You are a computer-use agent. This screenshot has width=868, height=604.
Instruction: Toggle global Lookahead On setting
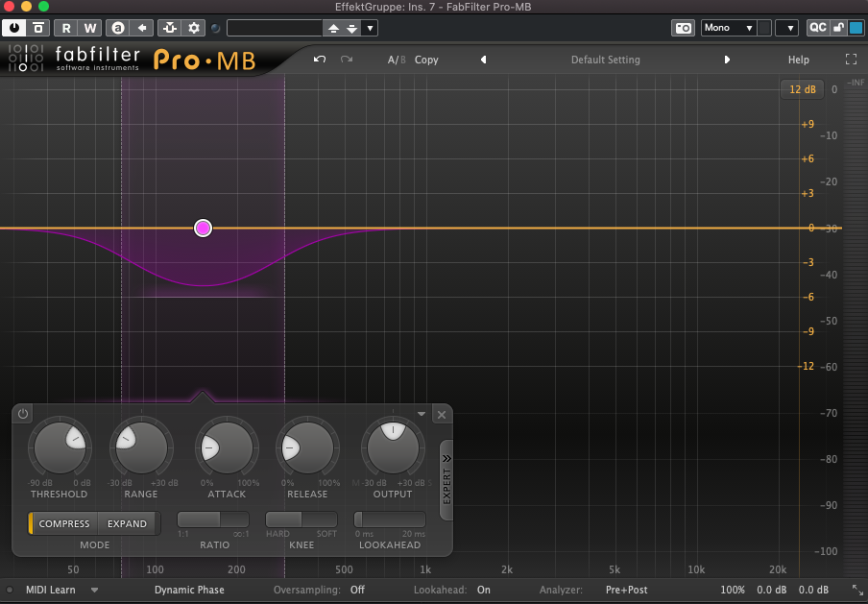(484, 591)
